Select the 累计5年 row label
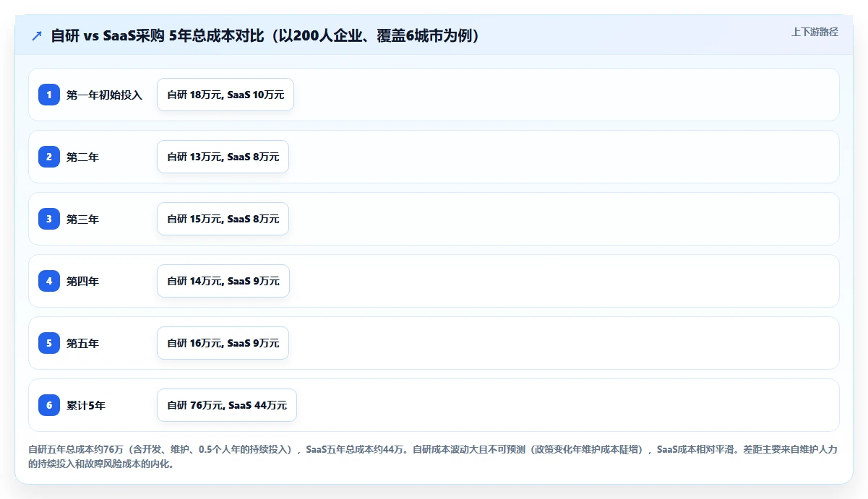 pyautogui.click(x=86, y=405)
